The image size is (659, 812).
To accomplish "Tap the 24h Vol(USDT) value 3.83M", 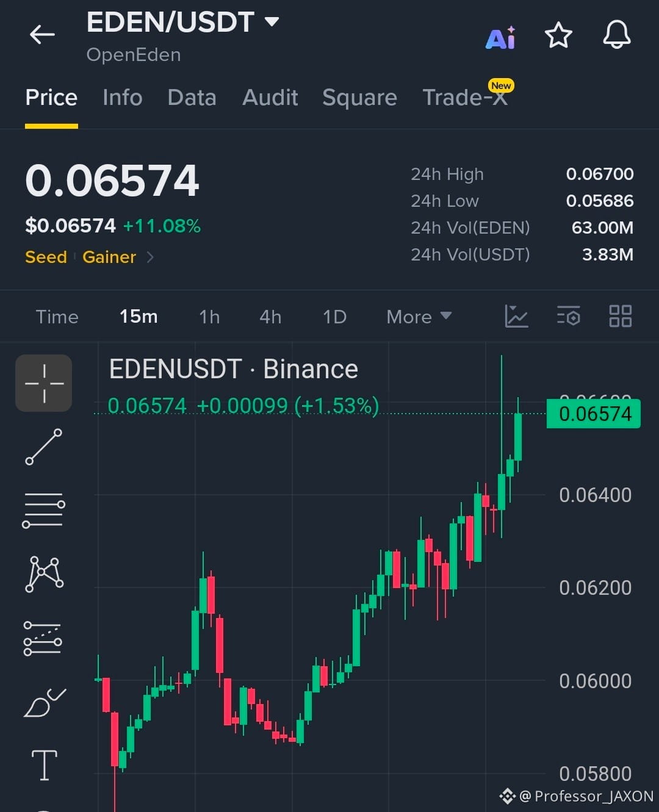I will [608, 254].
